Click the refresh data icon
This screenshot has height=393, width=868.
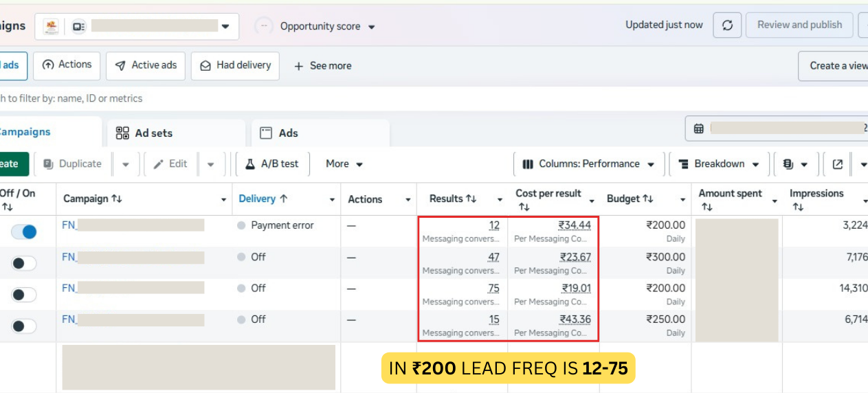coord(727,25)
